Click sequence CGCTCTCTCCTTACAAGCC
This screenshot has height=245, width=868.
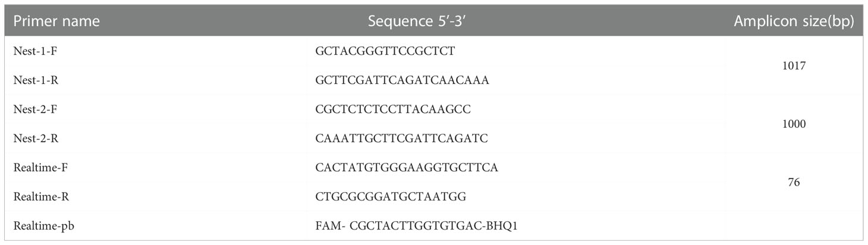click(x=394, y=109)
